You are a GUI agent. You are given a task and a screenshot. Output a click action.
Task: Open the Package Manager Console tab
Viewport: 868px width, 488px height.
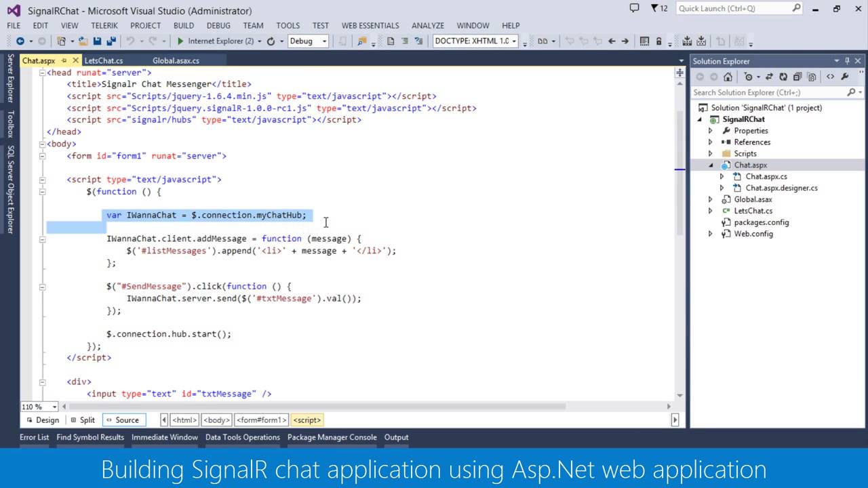coord(332,437)
